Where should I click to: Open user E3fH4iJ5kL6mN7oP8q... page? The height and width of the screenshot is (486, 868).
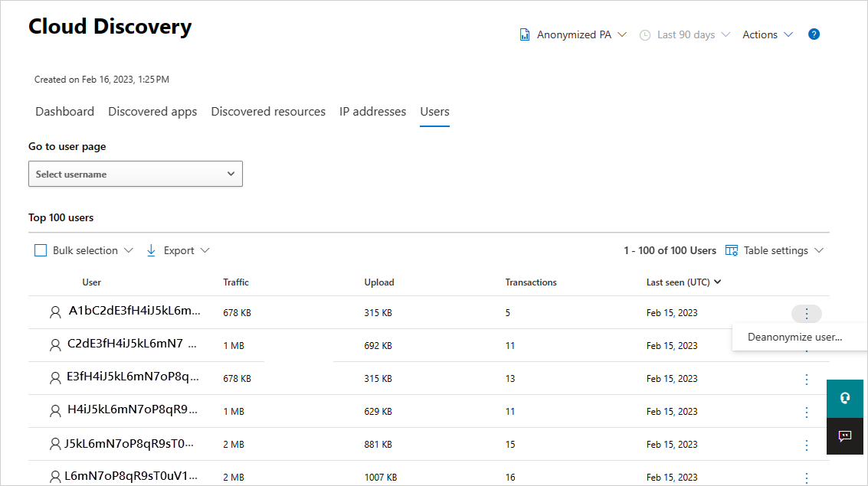[133, 377]
